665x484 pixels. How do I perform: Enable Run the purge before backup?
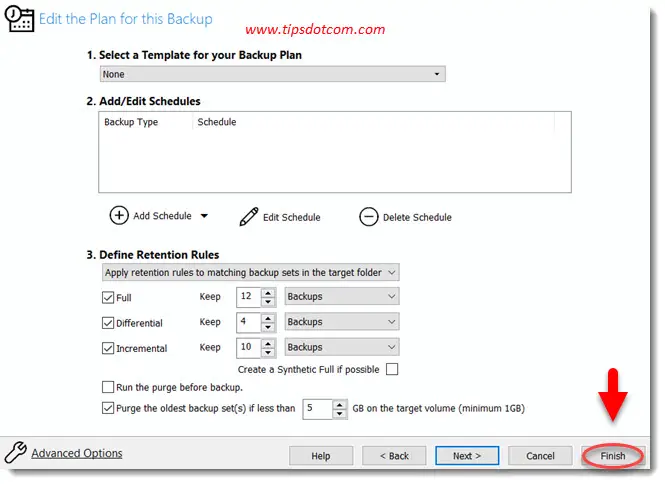[x=108, y=387]
